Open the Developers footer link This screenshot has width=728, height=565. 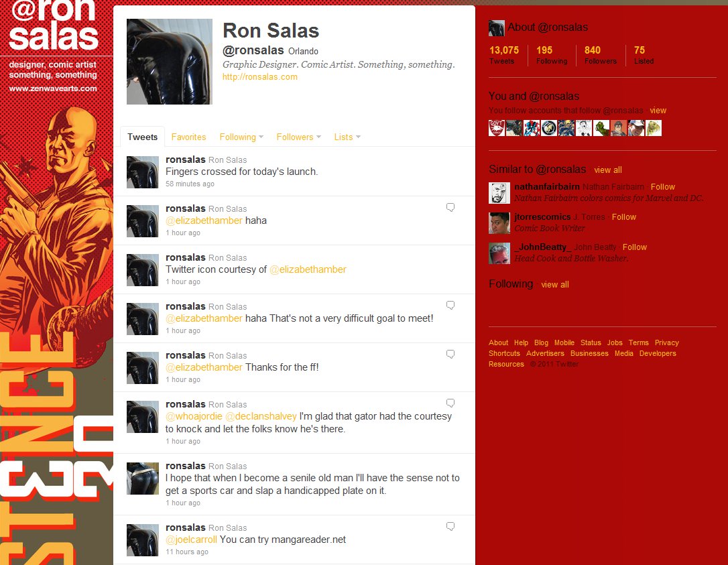click(658, 353)
